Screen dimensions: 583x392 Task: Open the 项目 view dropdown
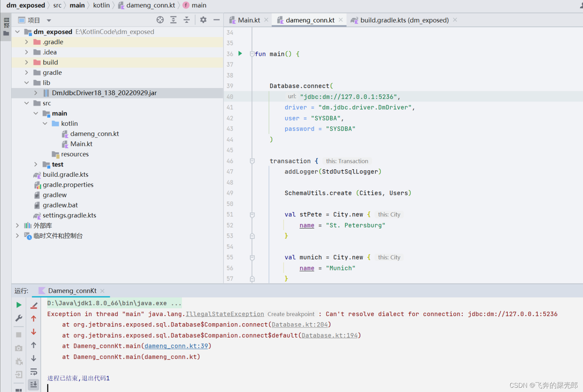click(x=49, y=20)
